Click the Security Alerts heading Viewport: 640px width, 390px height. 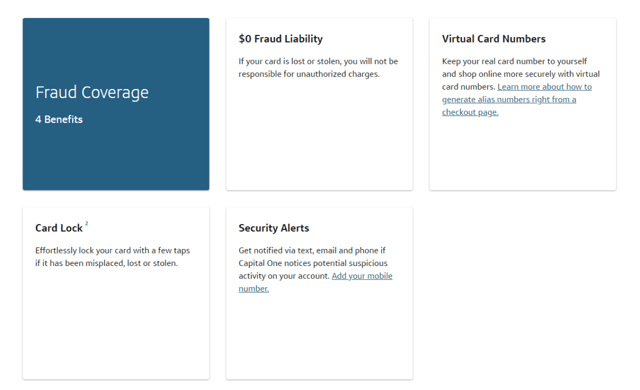[x=273, y=228]
